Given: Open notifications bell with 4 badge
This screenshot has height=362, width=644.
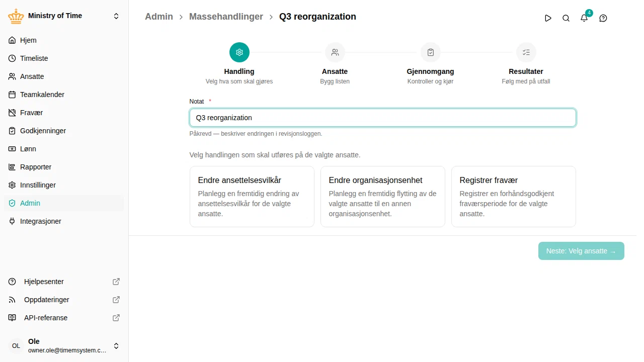Looking at the screenshot, I should pyautogui.click(x=584, y=18).
